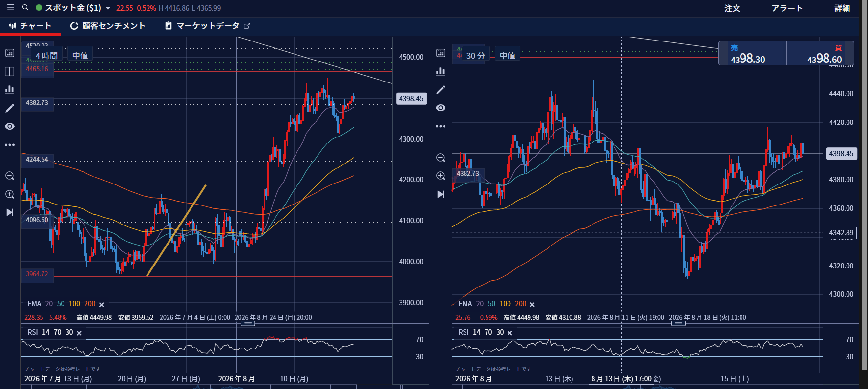
Task: Remove the EMA indicator on left chart
Action: point(102,305)
